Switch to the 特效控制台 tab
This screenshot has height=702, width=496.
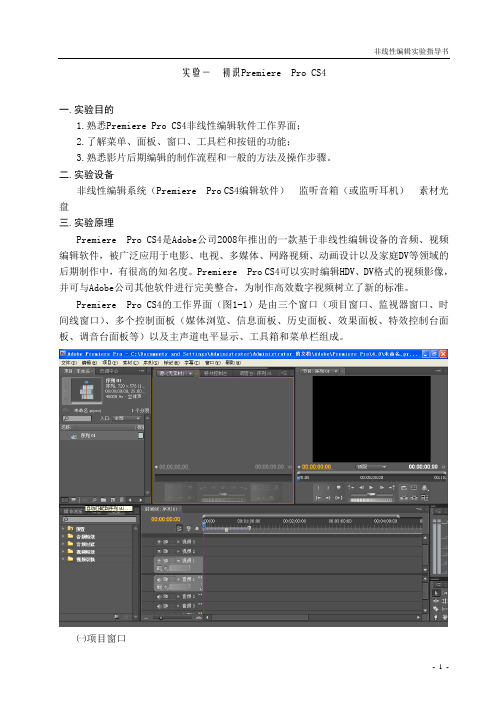(x=215, y=373)
